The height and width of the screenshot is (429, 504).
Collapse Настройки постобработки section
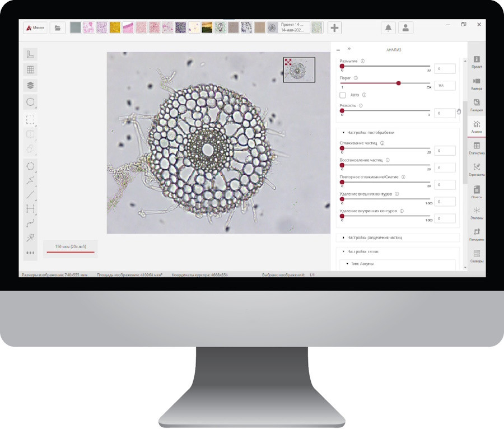(344, 132)
